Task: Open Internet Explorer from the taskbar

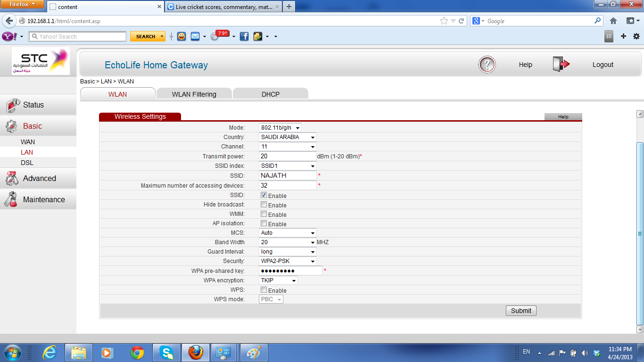Action: click(x=50, y=352)
